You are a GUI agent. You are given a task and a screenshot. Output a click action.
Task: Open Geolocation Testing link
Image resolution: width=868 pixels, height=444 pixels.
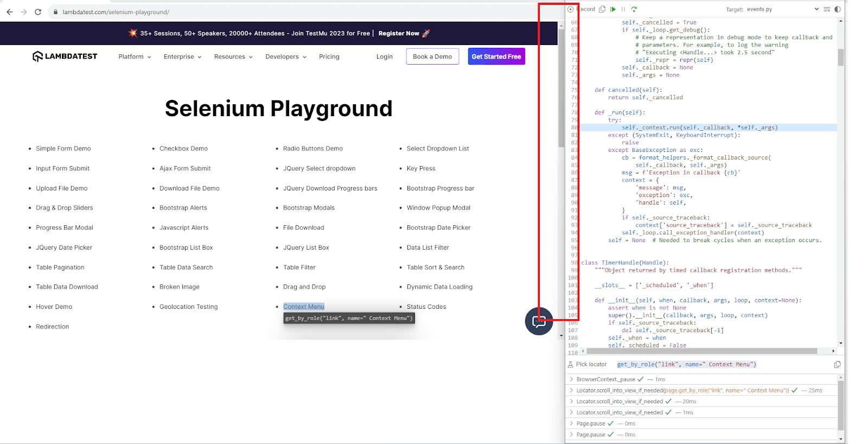pyautogui.click(x=188, y=307)
